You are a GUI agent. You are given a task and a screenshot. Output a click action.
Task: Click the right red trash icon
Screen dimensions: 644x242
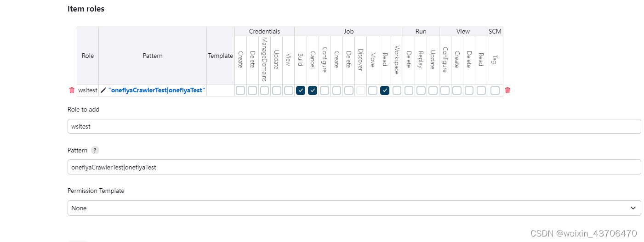pyautogui.click(x=507, y=90)
